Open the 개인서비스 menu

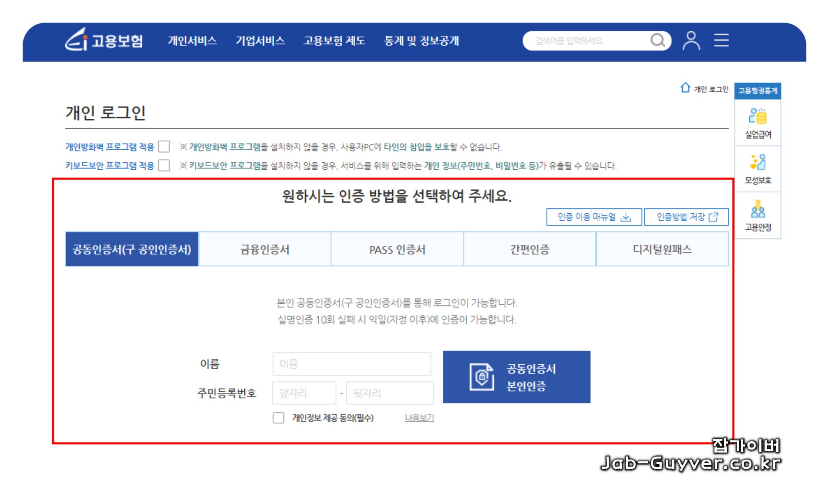[193, 41]
